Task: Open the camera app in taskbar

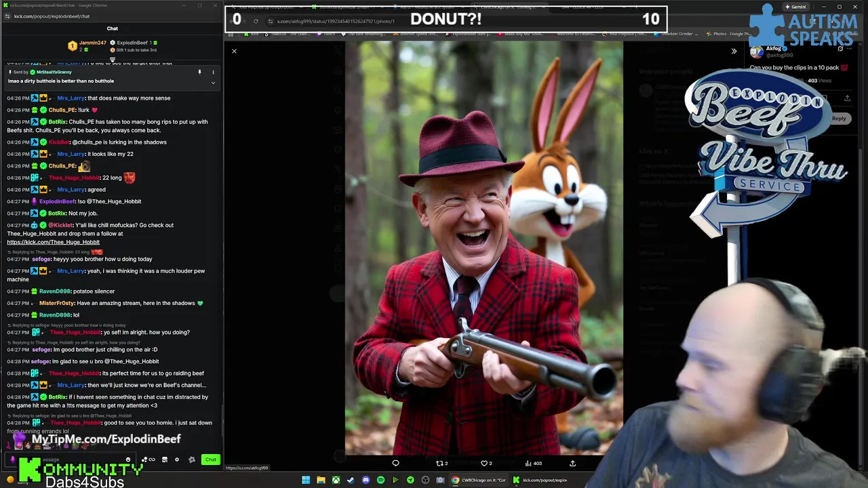Action: point(440,480)
